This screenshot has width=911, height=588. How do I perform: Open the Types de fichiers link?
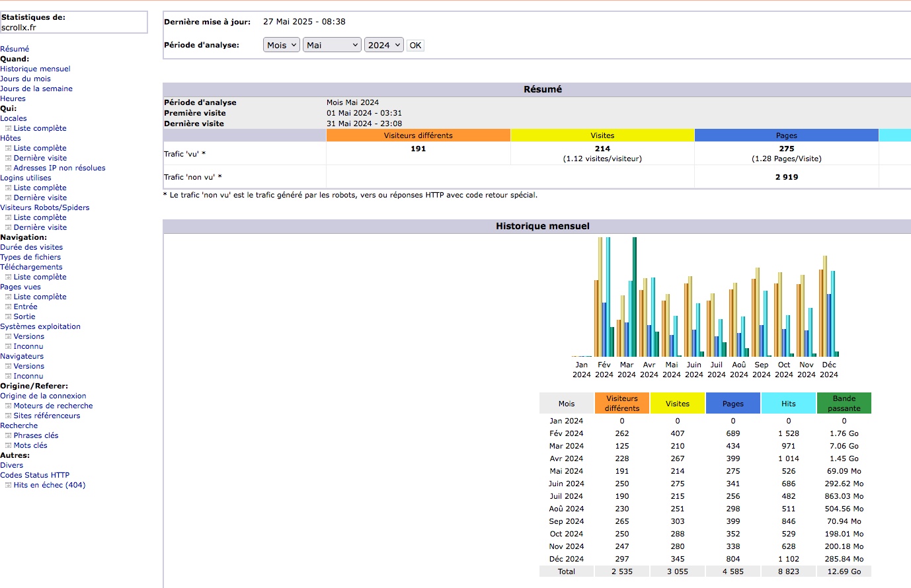pos(30,257)
